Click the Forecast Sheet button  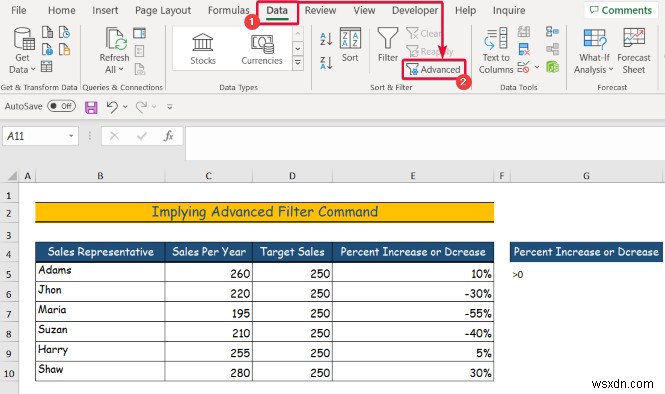[634, 50]
